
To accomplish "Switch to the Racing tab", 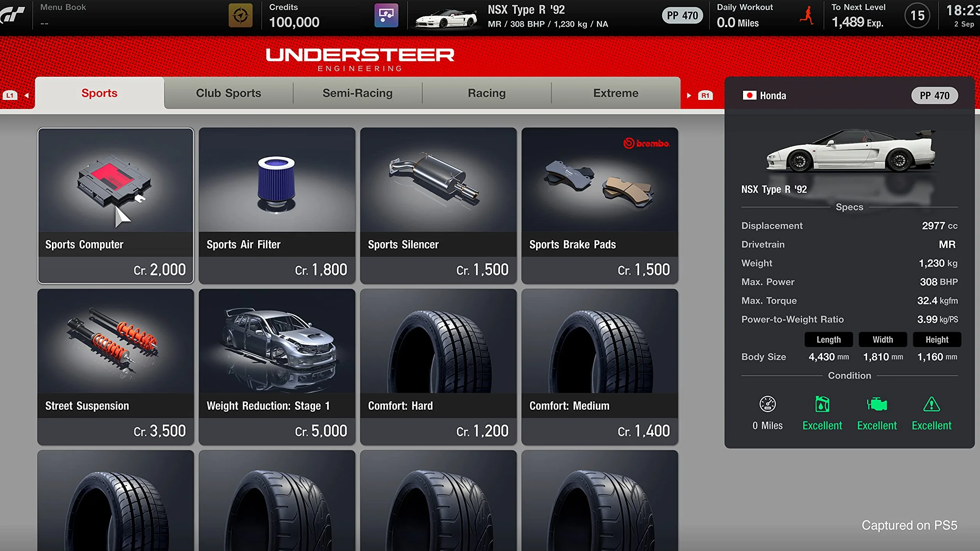I will pyautogui.click(x=487, y=93).
